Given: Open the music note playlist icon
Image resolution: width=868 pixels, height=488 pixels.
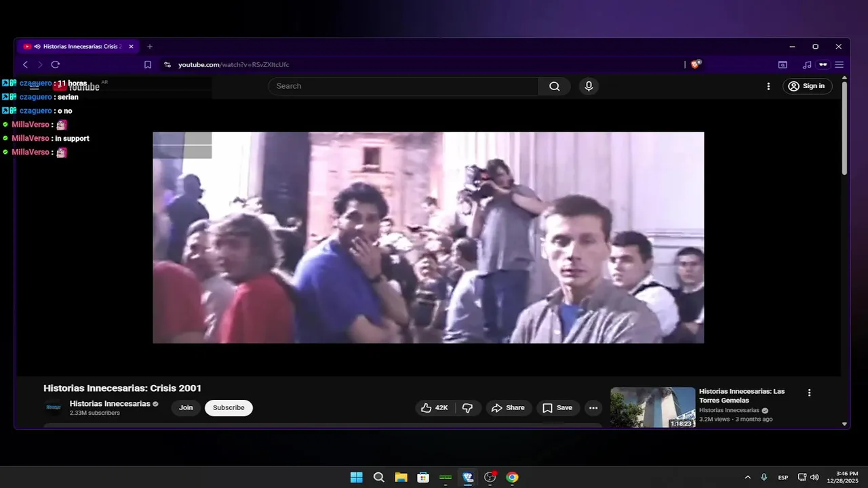Looking at the screenshot, I should [x=806, y=64].
